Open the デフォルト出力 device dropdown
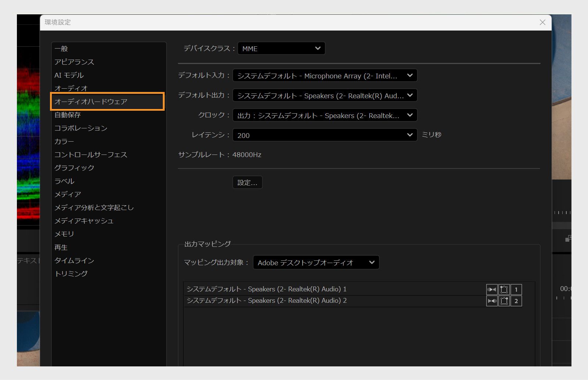588x380 pixels. (x=325, y=96)
